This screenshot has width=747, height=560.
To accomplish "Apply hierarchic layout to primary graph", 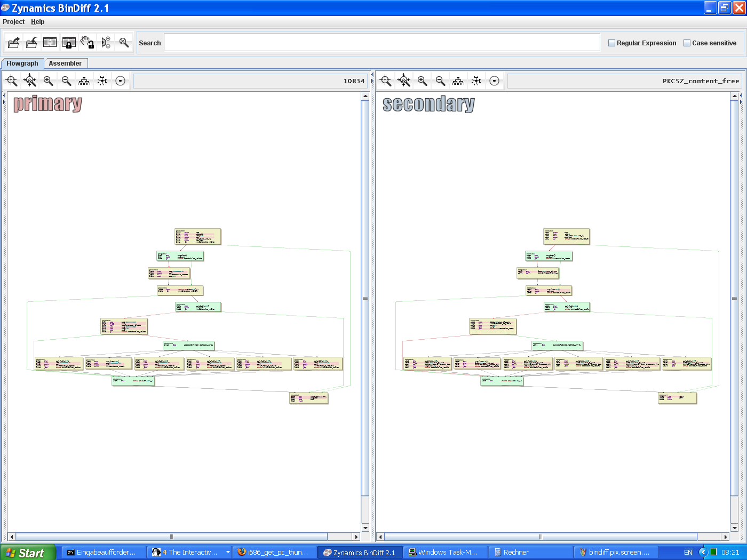I will [x=84, y=81].
